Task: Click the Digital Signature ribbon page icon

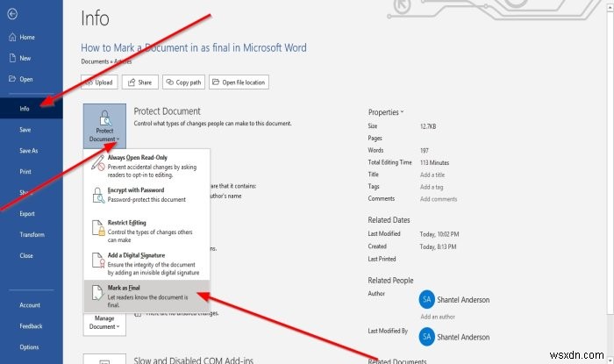Action: pos(98,261)
